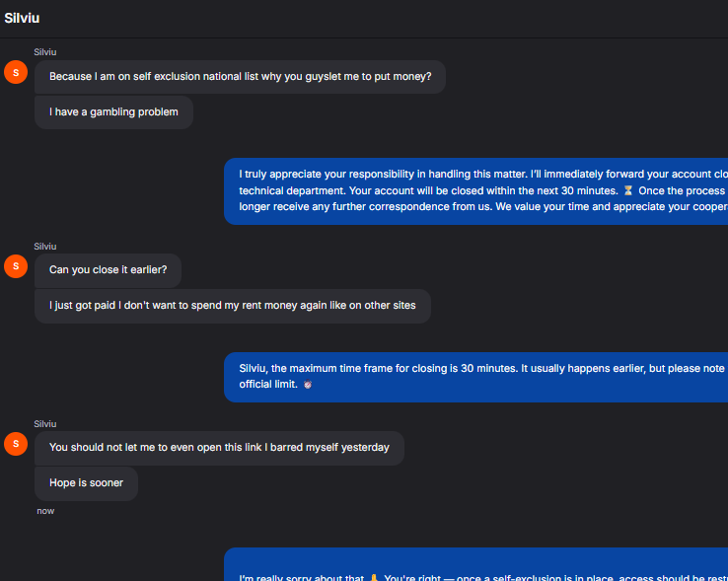Click the blue reply about 30 minute closure
The height and width of the screenshot is (581, 728).
click(x=475, y=191)
